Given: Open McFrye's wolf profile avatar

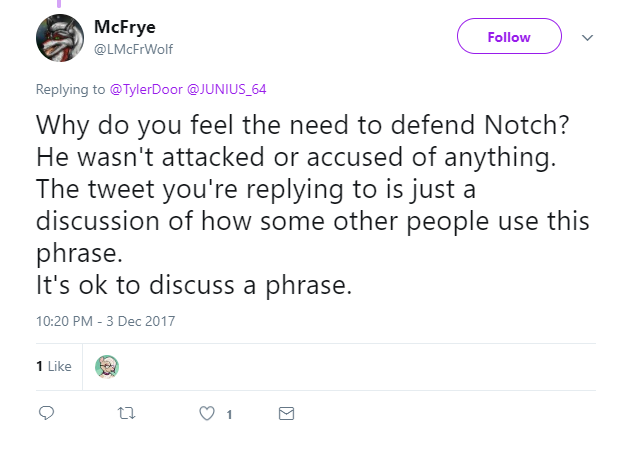Looking at the screenshot, I should click(60, 38).
